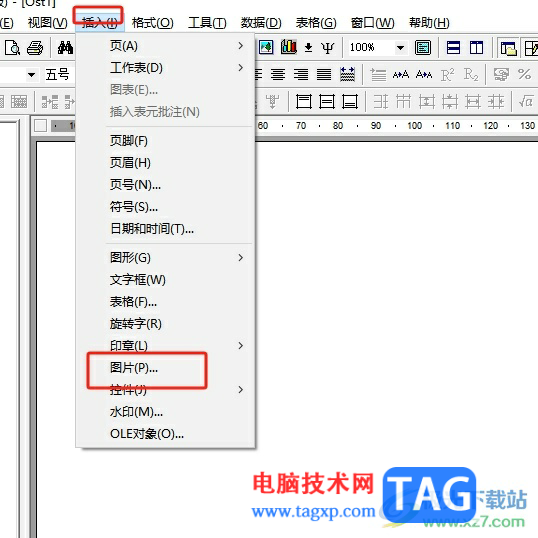This screenshot has width=538, height=538.
Task: Open the 窗口(W) menu
Action: click(373, 23)
